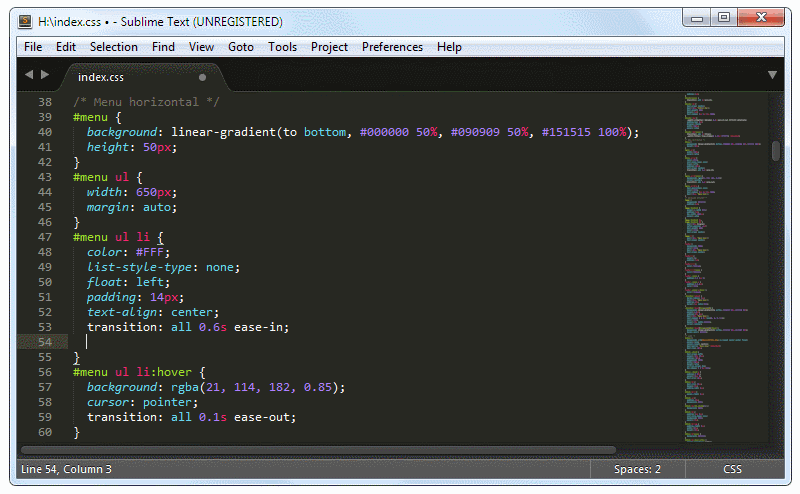Click the vertical scrollbar thumb
The width and height of the screenshot is (800, 494).
click(776, 151)
